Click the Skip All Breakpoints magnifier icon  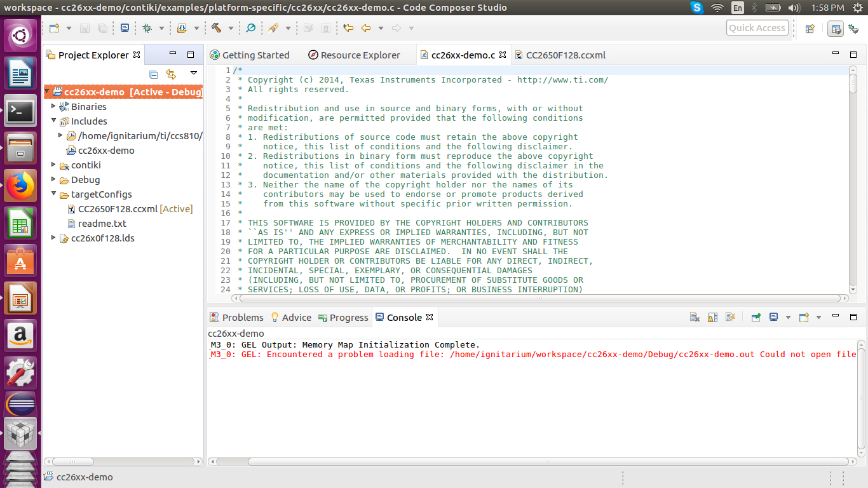click(x=250, y=28)
